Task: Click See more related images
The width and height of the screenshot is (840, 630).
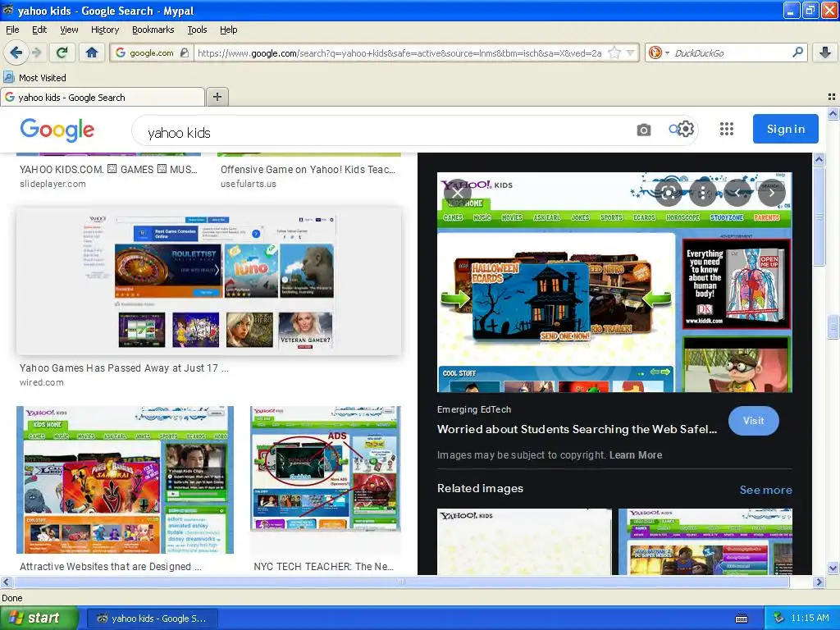Action: click(x=765, y=490)
